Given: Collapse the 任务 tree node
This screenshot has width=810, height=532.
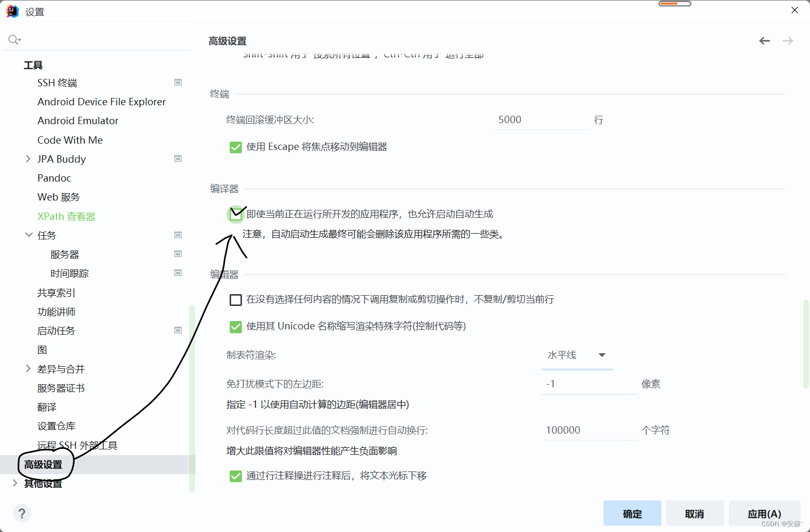Looking at the screenshot, I should tap(28, 235).
